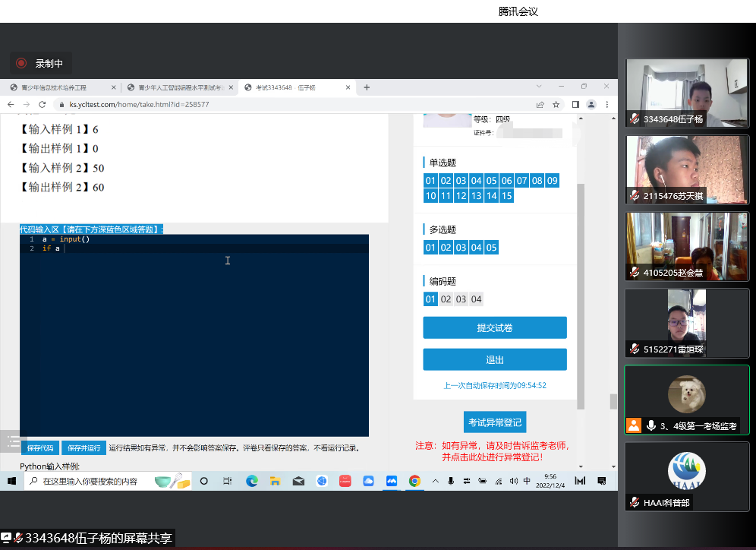This screenshot has height=550, width=756.
Task: Open the Windows Start menu
Action: [12, 481]
